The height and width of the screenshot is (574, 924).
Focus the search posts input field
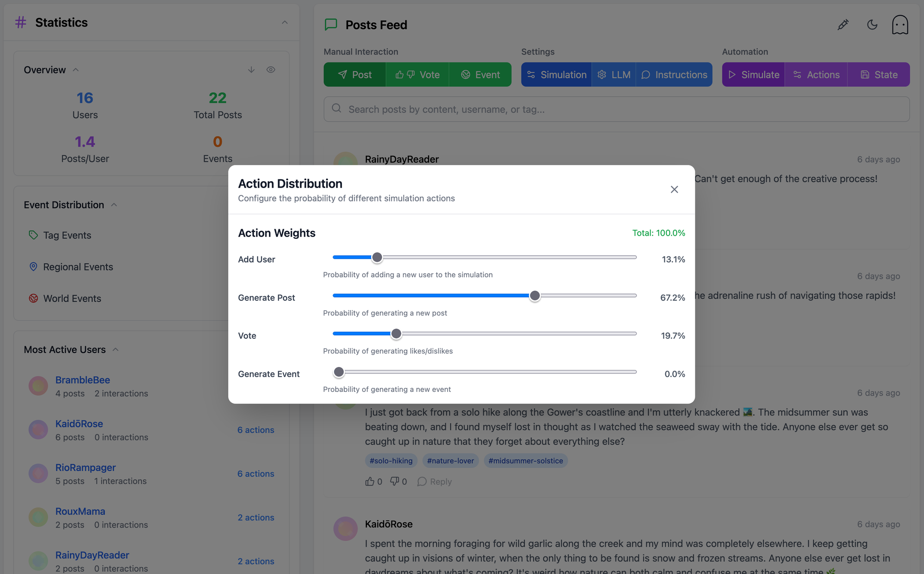coord(616,109)
